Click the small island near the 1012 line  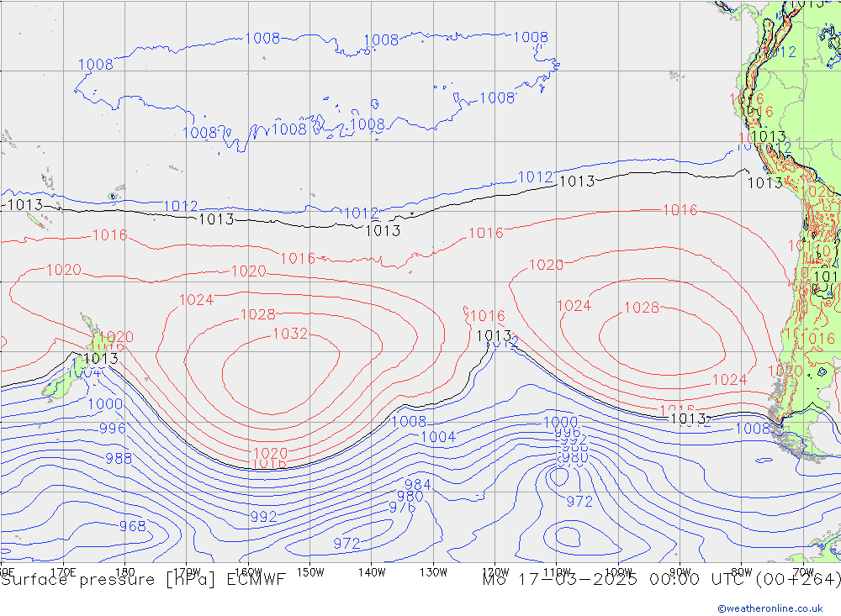pos(112,197)
